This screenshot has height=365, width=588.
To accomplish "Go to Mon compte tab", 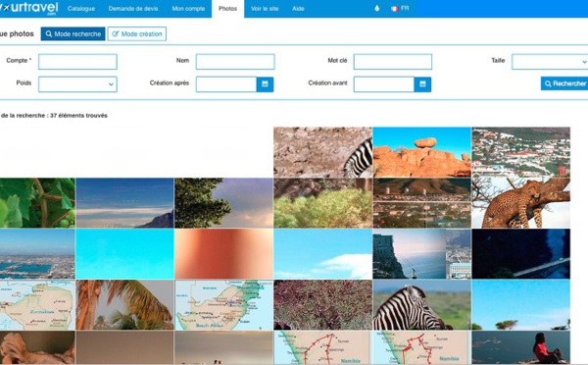I will tap(188, 8).
